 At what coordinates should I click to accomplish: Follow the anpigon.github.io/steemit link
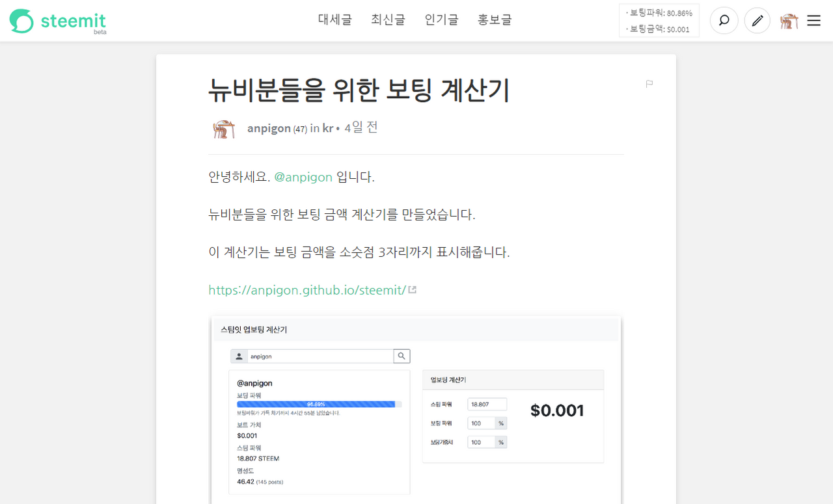pos(307,290)
